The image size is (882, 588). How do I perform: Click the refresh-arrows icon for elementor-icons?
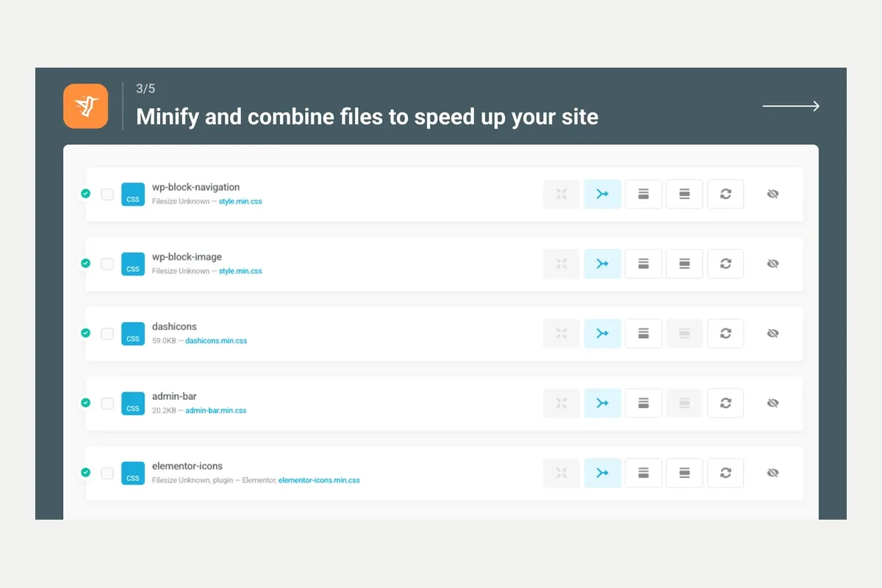point(725,473)
